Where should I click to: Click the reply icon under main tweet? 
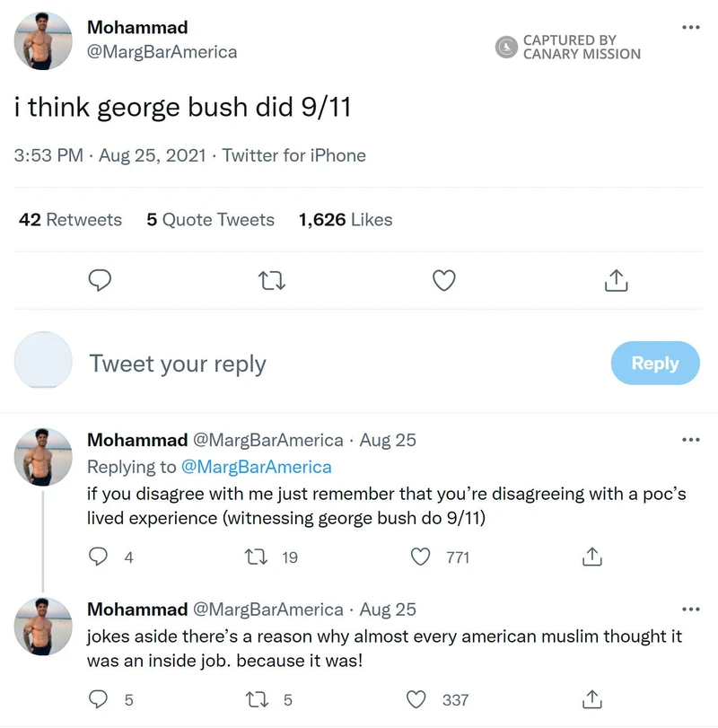[x=100, y=281]
